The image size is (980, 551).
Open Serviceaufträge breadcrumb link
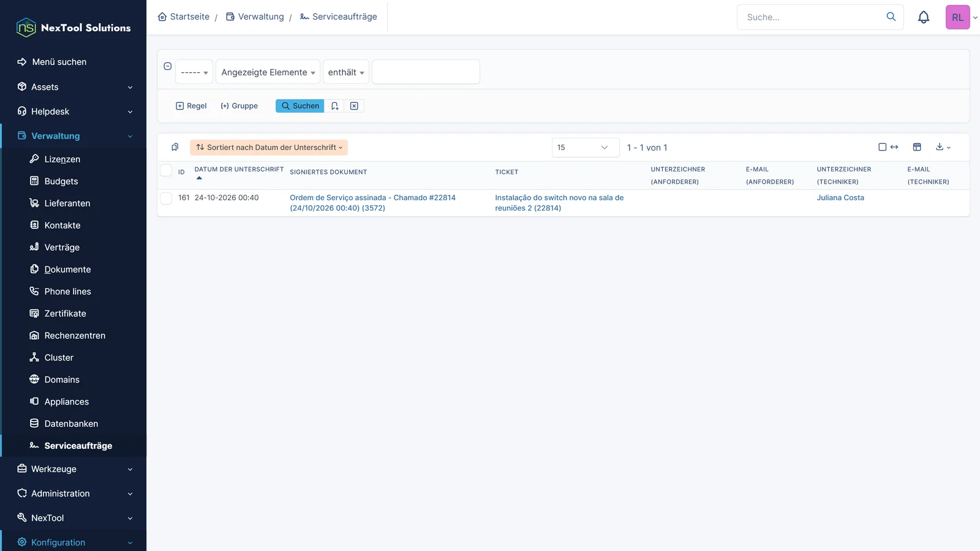coord(339,17)
